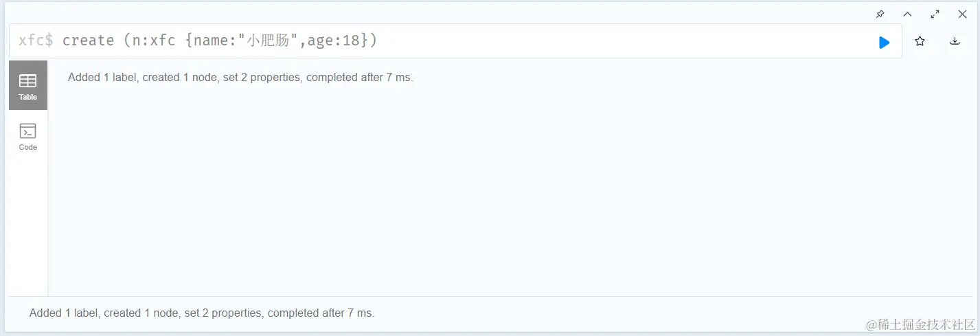Collapse the frame using the up chevron
Image resolution: width=980 pixels, height=336 pixels.
tap(907, 14)
